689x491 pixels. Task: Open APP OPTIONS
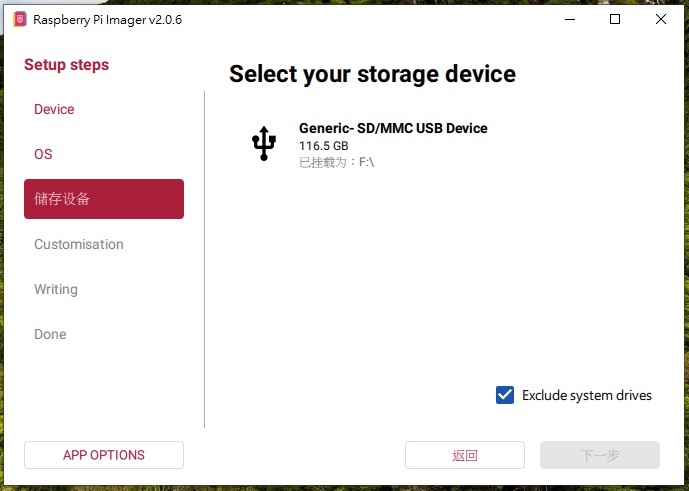tap(104, 455)
